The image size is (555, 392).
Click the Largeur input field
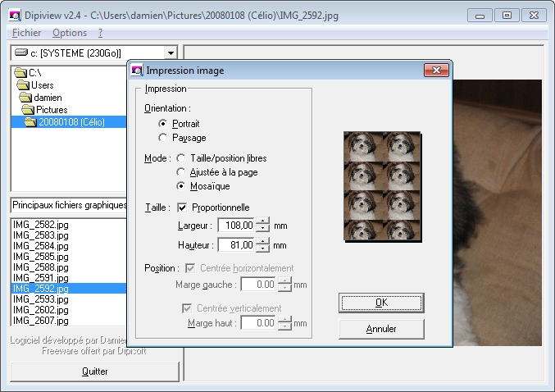point(236,225)
